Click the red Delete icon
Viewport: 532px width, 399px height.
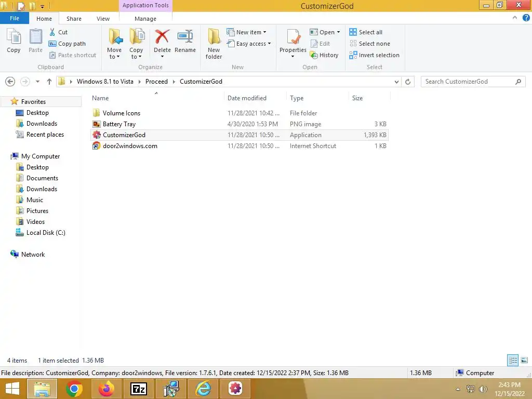(162, 37)
